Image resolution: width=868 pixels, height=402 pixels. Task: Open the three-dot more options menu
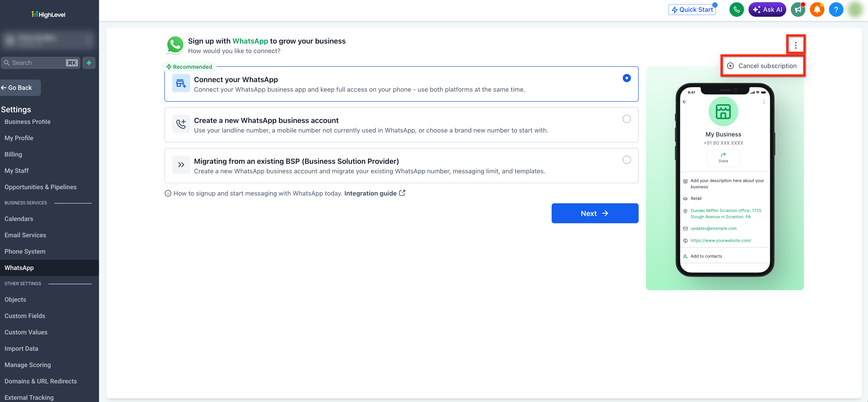796,45
